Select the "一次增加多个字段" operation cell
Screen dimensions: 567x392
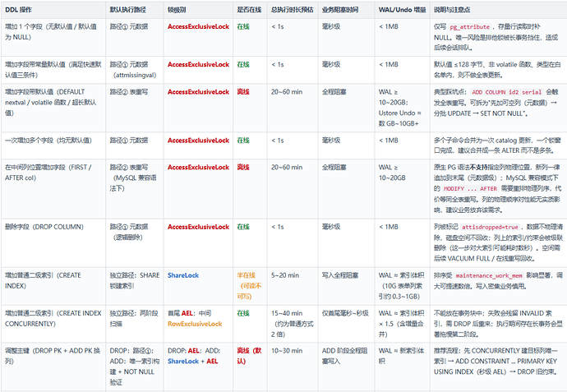(x=53, y=145)
